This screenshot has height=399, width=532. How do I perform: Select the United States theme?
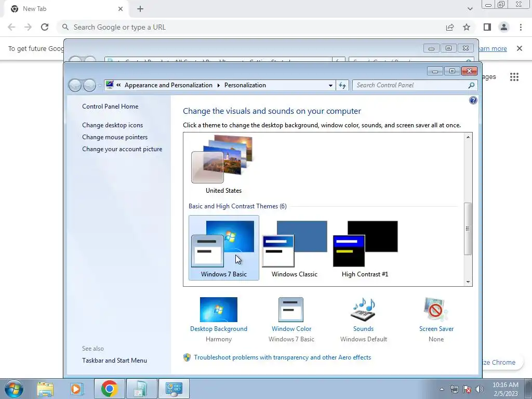(223, 165)
